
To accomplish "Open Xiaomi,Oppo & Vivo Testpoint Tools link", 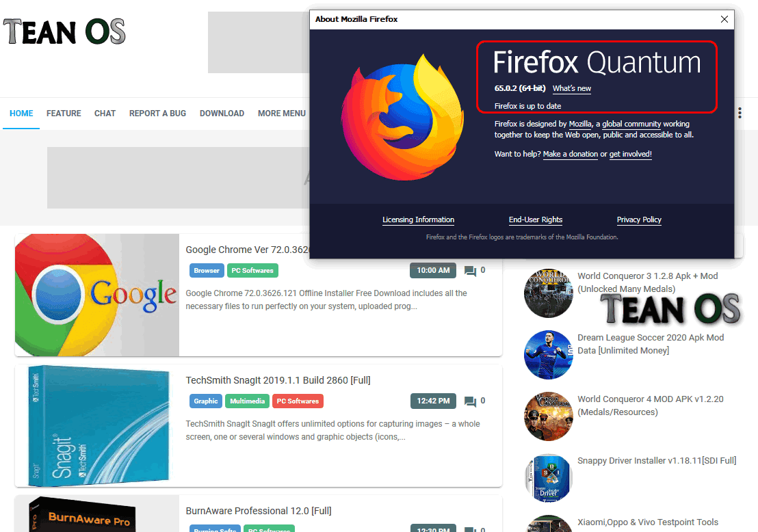I will [648, 522].
